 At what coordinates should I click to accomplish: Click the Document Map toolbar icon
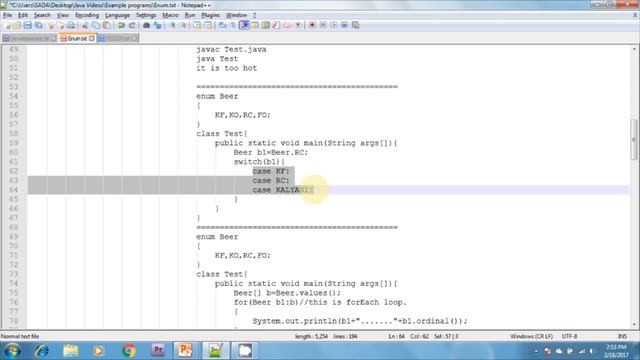click(266, 25)
